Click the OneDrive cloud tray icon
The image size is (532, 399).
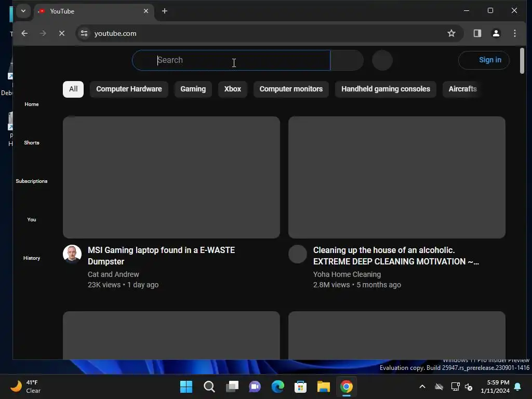click(x=439, y=387)
